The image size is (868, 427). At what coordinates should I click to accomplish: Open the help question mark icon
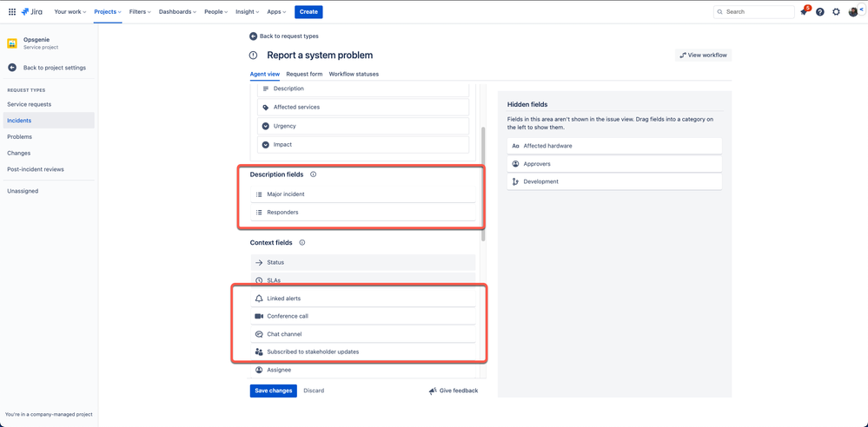(x=820, y=11)
